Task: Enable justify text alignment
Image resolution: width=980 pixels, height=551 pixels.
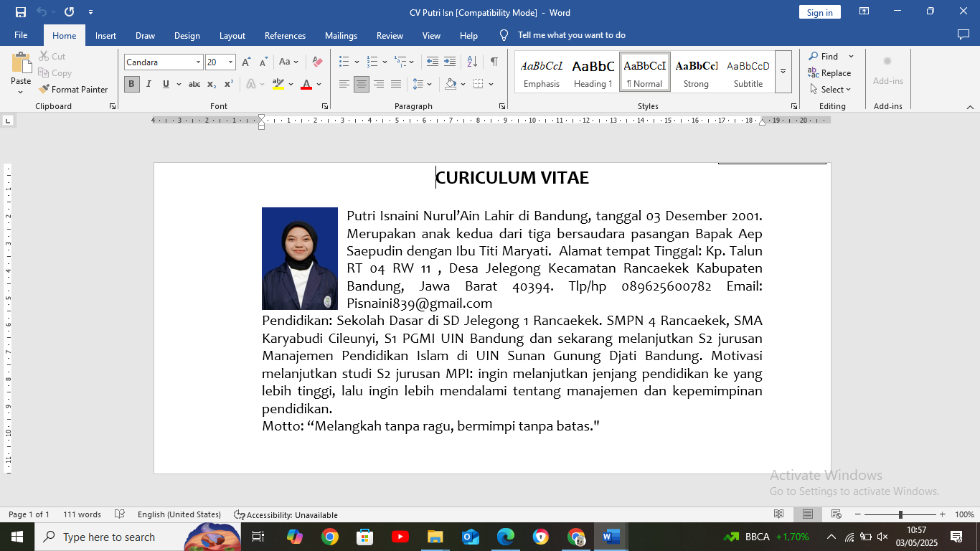Action: [x=396, y=84]
